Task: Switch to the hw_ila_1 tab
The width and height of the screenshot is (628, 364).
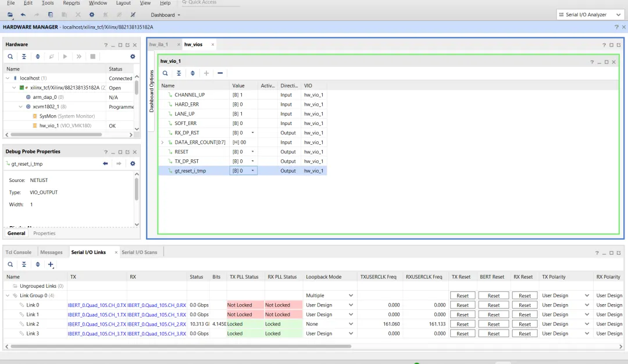Action: click(x=159, y=44)
